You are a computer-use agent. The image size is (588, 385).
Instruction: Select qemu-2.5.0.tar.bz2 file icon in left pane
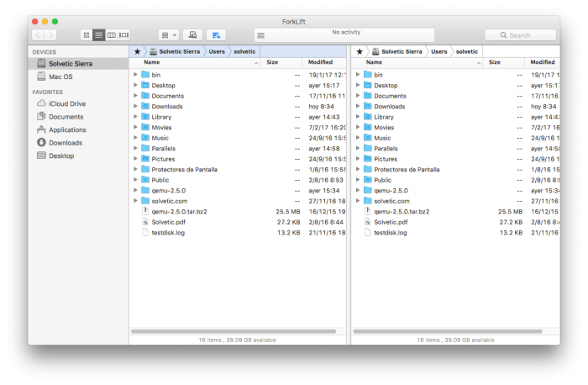[x=145, y=211]
